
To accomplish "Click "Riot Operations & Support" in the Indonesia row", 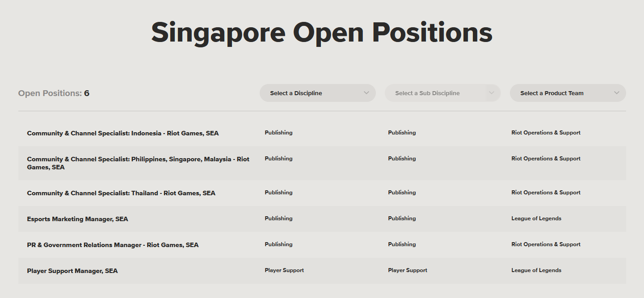I will [546, 133].
